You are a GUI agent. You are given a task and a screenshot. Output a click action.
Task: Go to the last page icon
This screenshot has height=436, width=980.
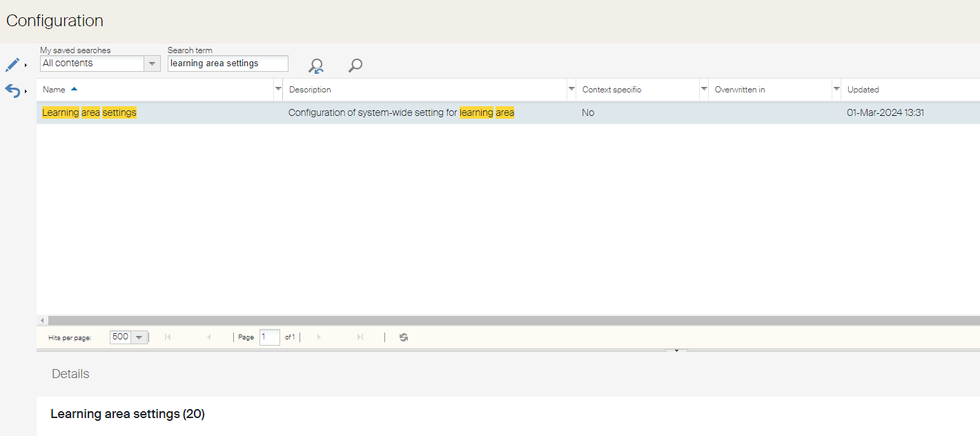[360, 337]
